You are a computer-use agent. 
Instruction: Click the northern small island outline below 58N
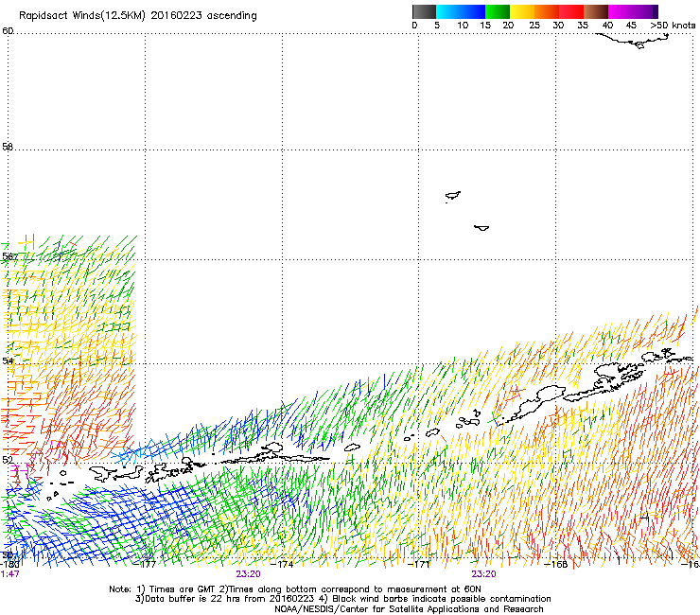click(453, 196)
